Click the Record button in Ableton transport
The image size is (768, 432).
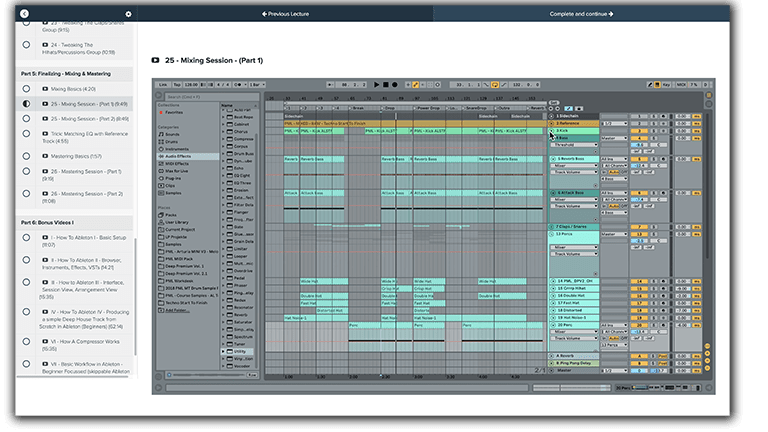395,85
